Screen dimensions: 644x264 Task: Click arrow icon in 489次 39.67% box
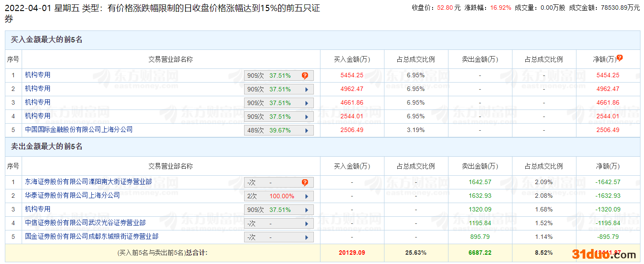pyautogui.click(x=306, y=130)
